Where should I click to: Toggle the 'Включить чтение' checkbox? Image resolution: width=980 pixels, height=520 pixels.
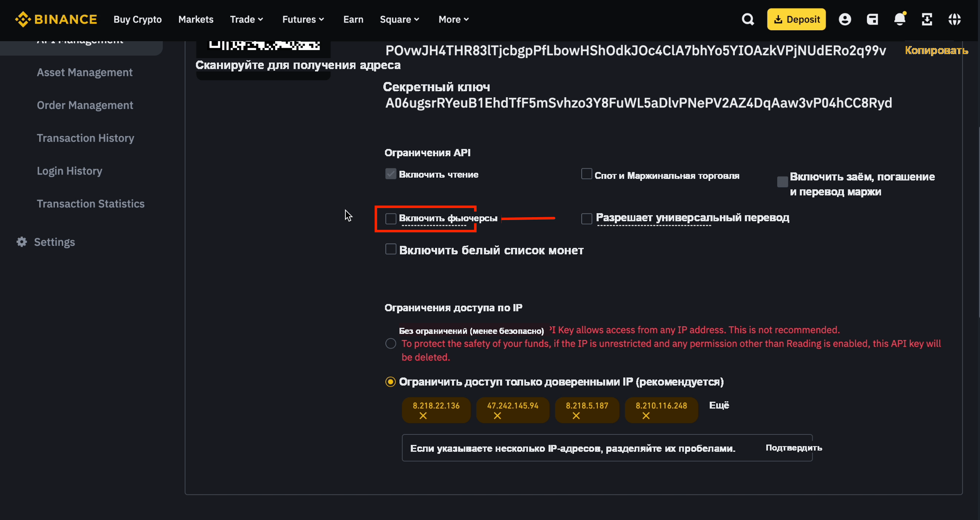(391, 174)
